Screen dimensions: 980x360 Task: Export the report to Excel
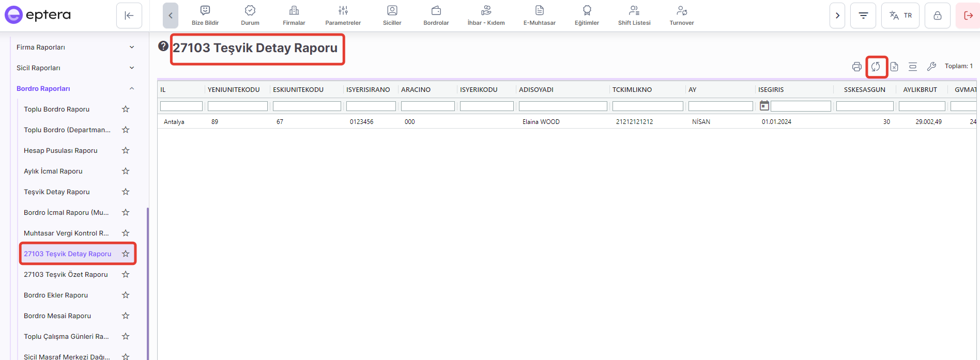click(x=894, y=67)
